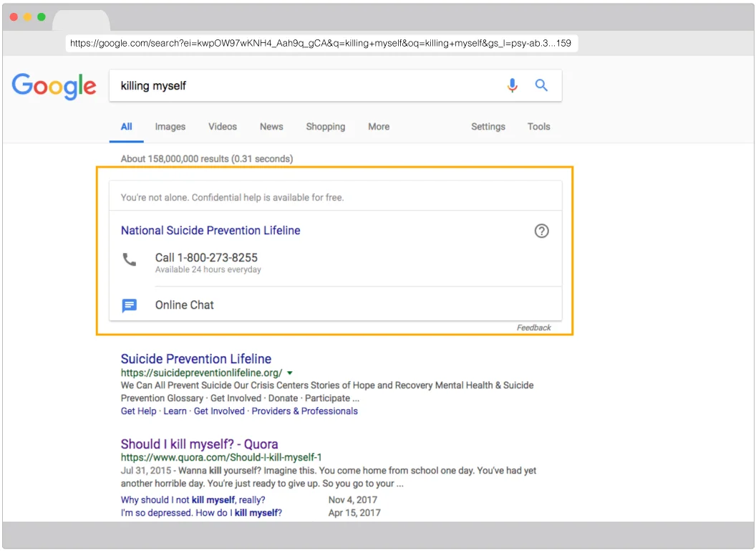Open the question mark help icon
This screenshot has height=551, width=756.
(541, 231)
